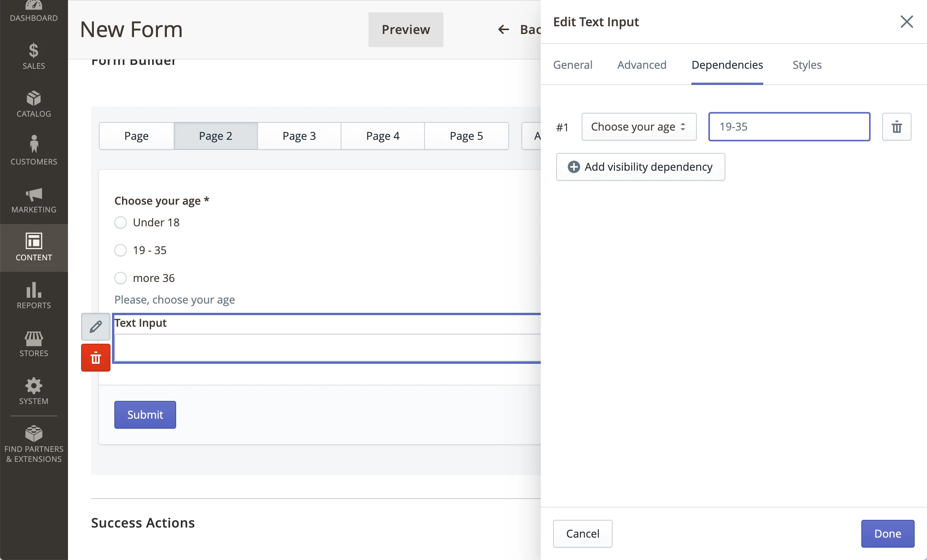
Task: Click the dependency value field showing 19-35
Action: [789, 127]
